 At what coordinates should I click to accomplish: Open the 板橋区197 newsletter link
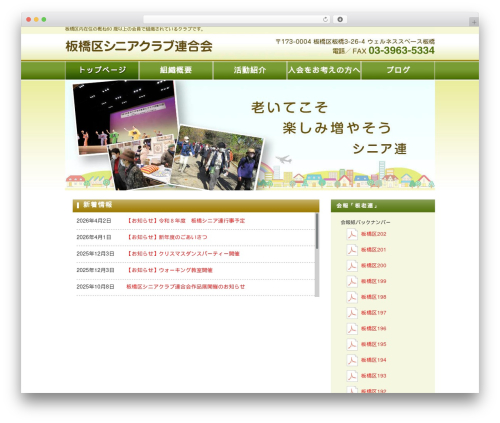373,313
